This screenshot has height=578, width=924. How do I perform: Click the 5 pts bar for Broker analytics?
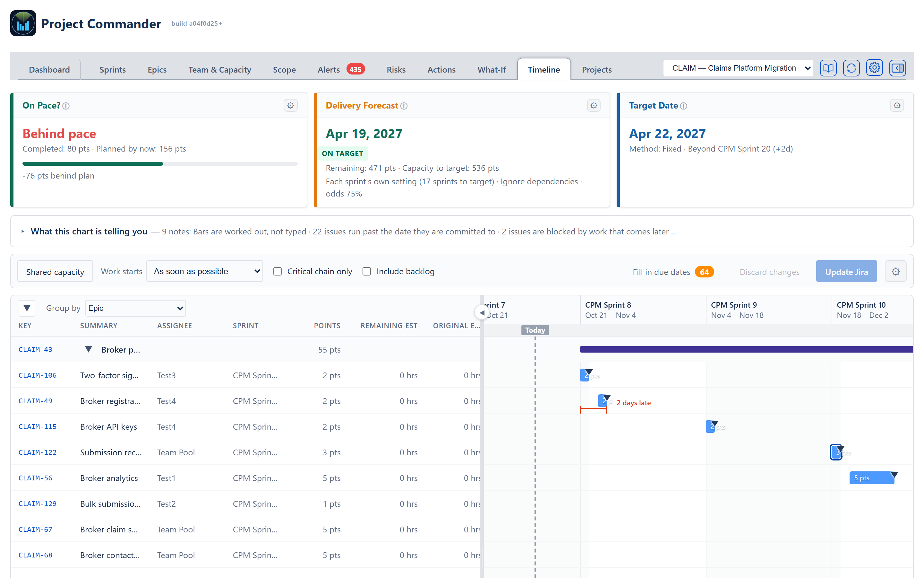click(872, 478)
